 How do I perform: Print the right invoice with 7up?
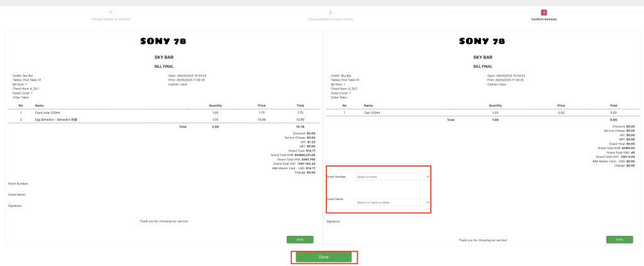619,240
